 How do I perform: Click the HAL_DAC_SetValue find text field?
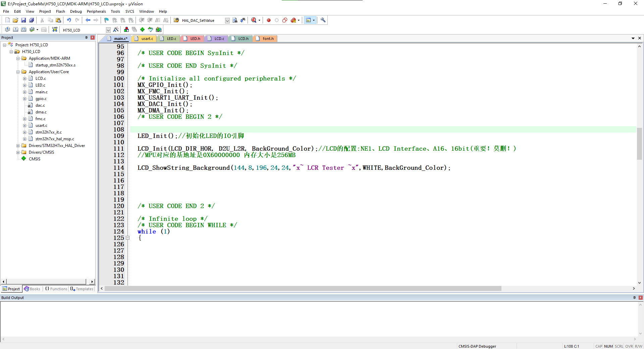pos(202,20)
